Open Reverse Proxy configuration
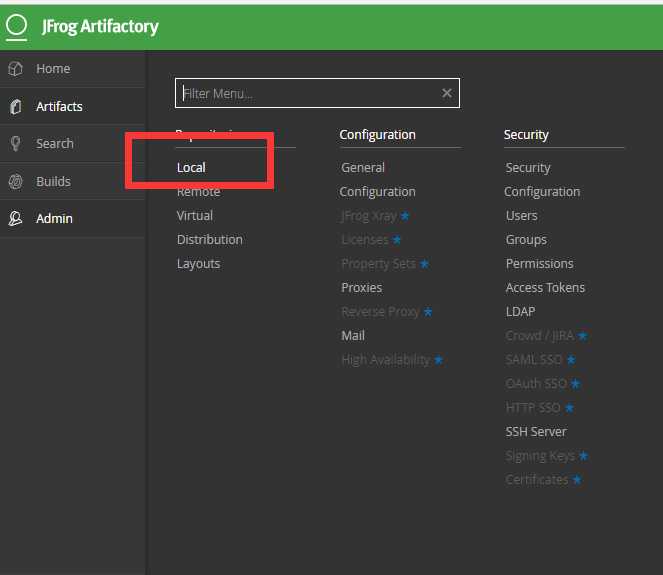 tap(380, 312)
